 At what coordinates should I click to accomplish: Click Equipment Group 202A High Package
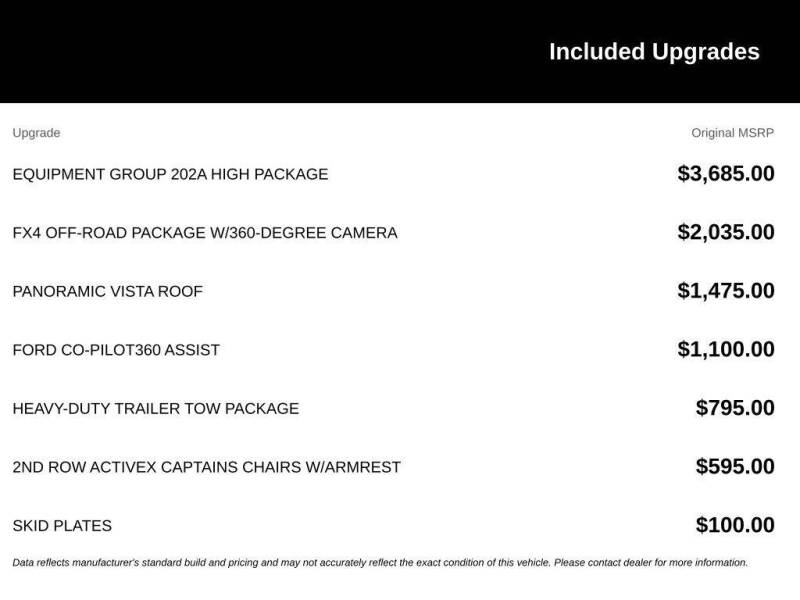pyautogui.click(x=170, y=174)
